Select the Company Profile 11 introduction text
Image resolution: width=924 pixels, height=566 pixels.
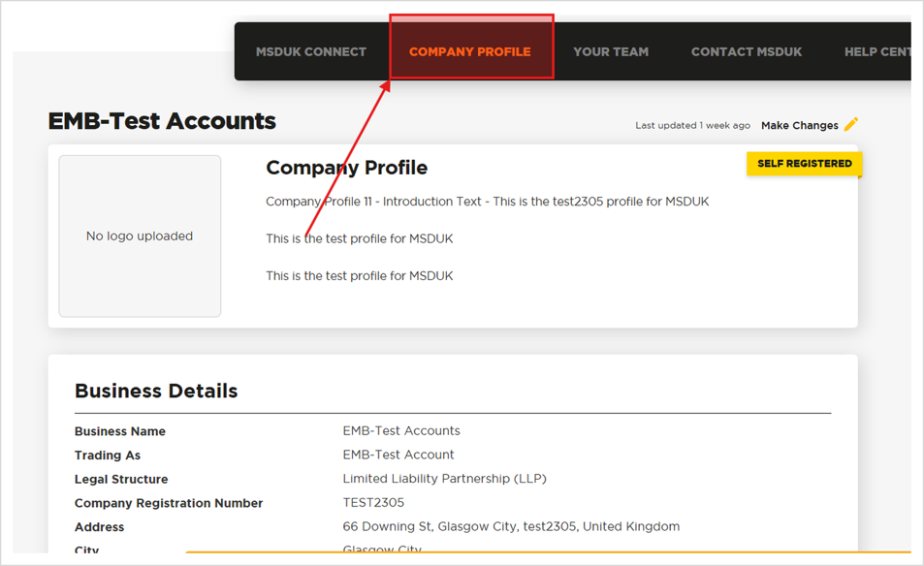[x=488, y=202]
